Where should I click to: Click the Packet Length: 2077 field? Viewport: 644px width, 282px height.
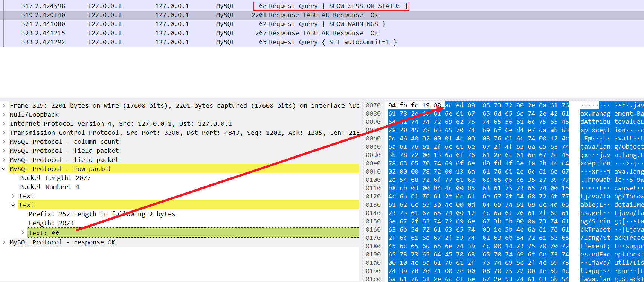click(x=55, y=178)
